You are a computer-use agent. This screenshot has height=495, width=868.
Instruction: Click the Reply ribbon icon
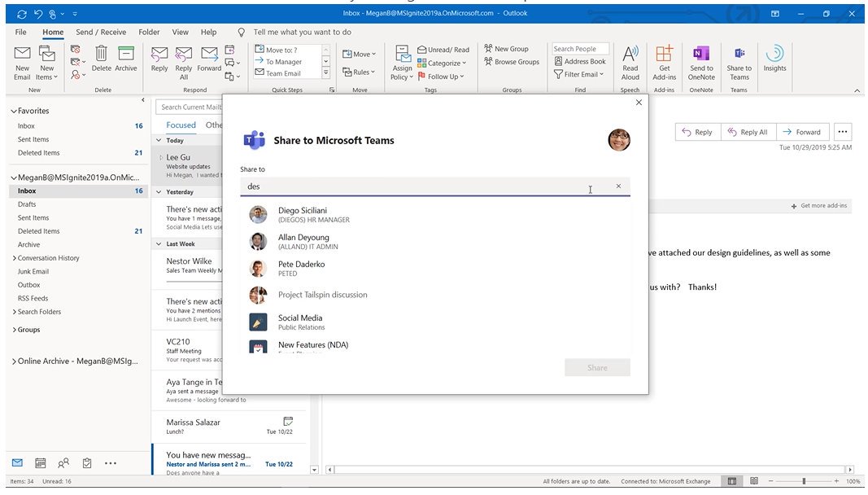[159, 58]
